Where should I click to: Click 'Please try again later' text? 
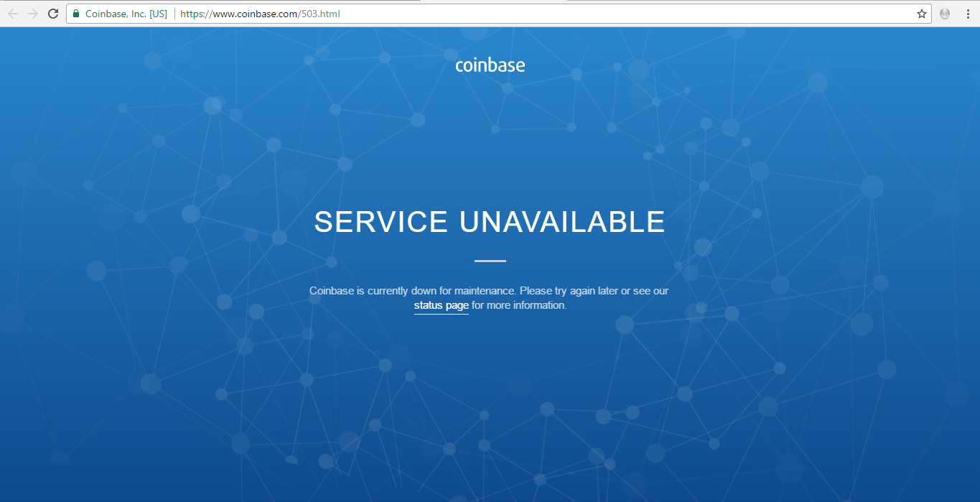tap(569, 291)
